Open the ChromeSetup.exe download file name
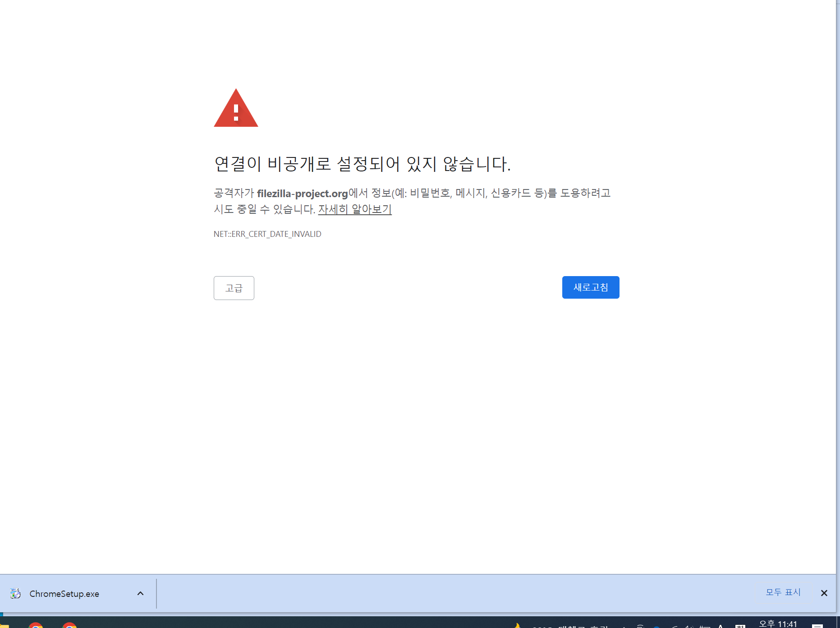The width and height of the screenshot is (840, 628). tap(64, 594)
